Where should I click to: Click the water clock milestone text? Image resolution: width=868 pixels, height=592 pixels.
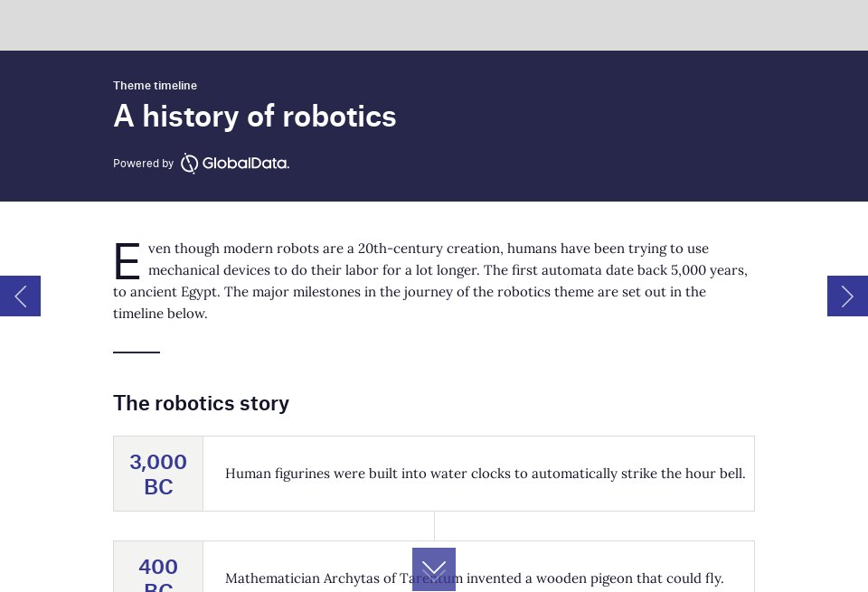click(x=485, y=473)
